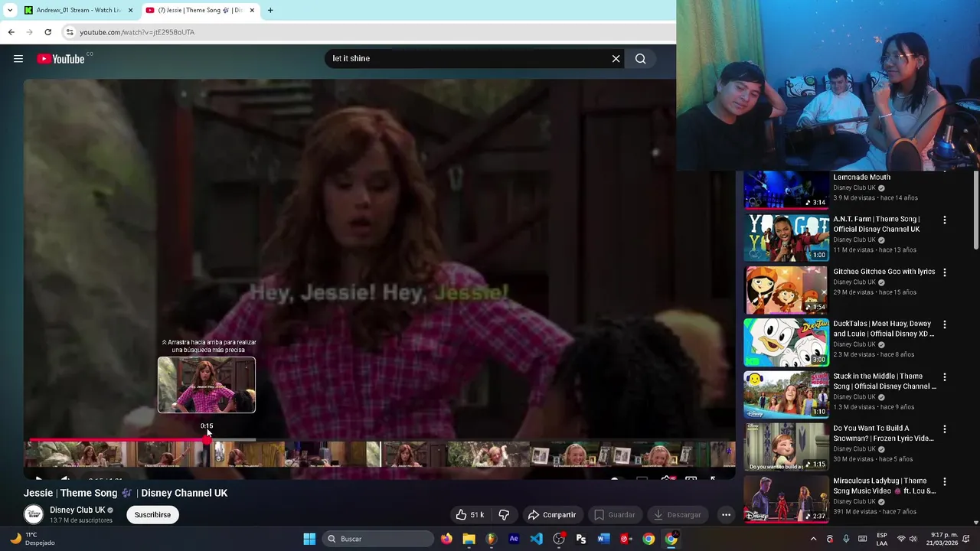Go back to the previous browser page
The width and height of the screenshot is (980, 551).
pos(11,32)
